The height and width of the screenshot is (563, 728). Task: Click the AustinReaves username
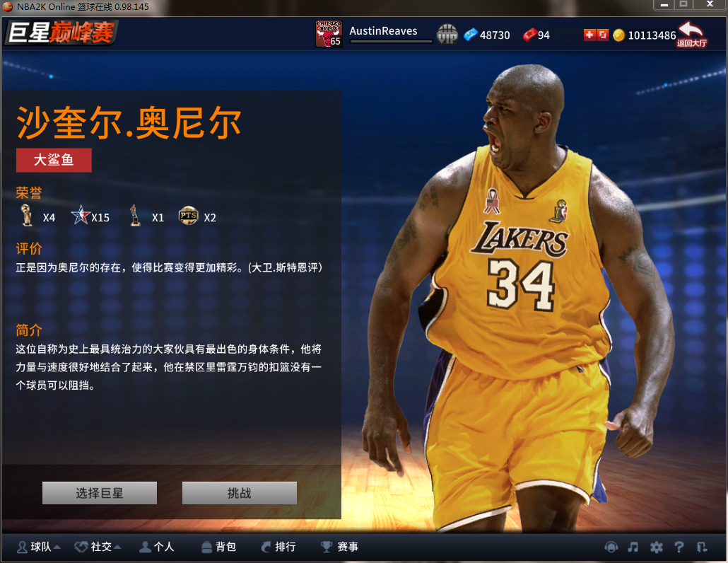coord(384,31)
